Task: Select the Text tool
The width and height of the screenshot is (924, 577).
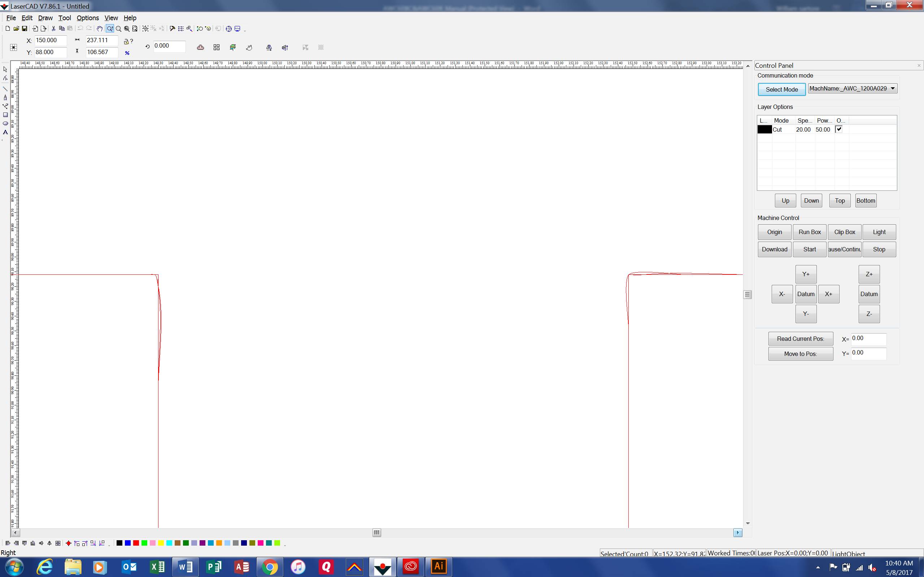Action: pyautogui.click(x=5, y=132)
